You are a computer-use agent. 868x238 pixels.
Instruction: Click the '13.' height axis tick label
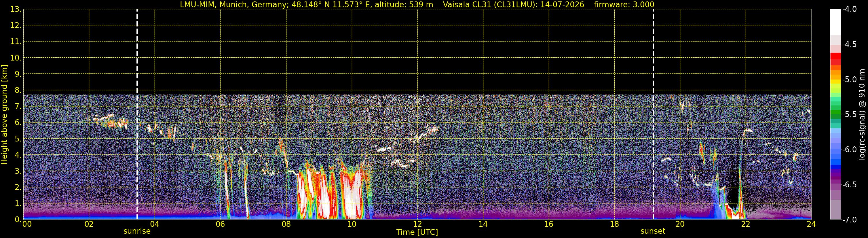16,10
